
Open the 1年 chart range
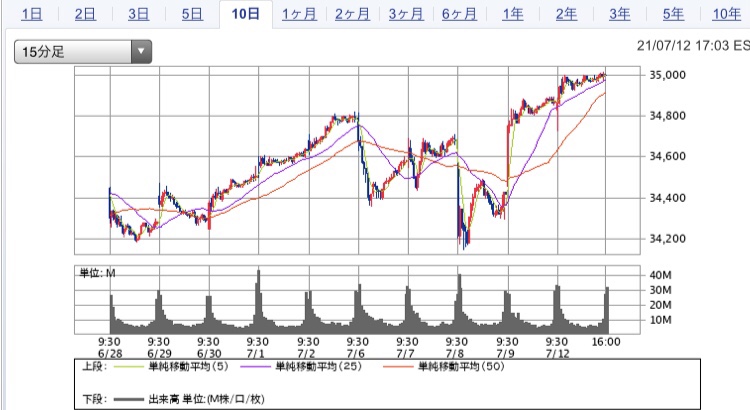(513, 14)
